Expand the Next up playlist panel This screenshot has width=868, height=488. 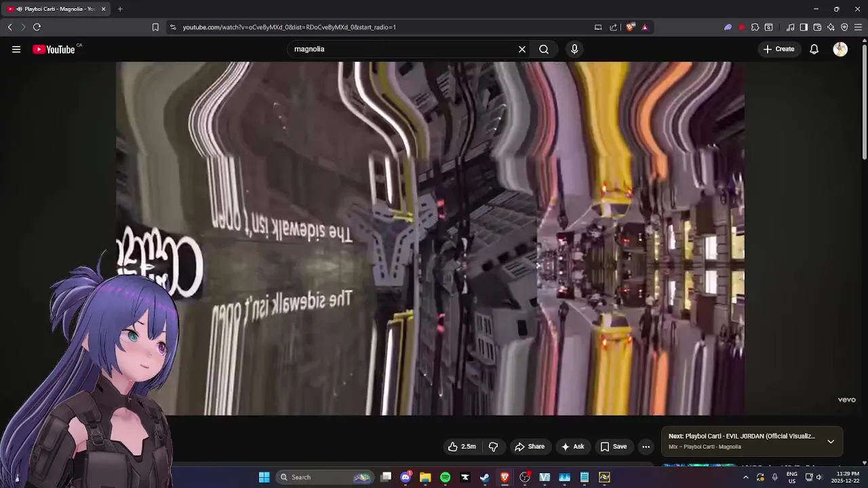tap(831, 441)
